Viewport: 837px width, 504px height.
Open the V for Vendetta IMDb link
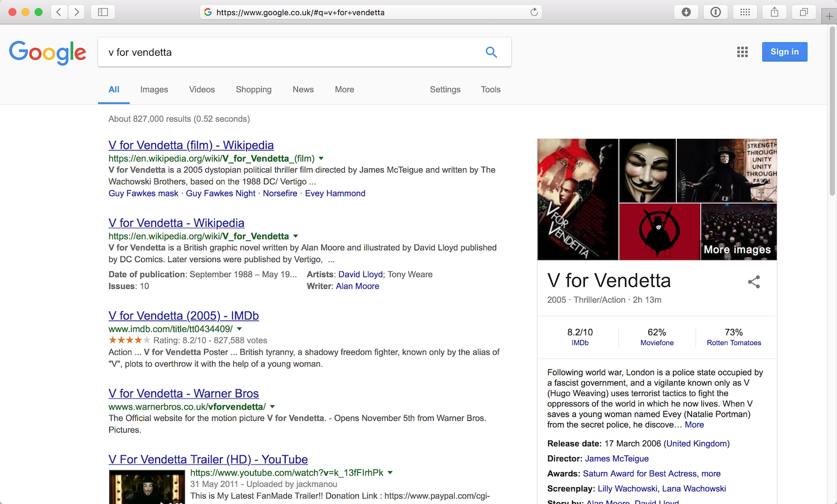click(183, 316)
